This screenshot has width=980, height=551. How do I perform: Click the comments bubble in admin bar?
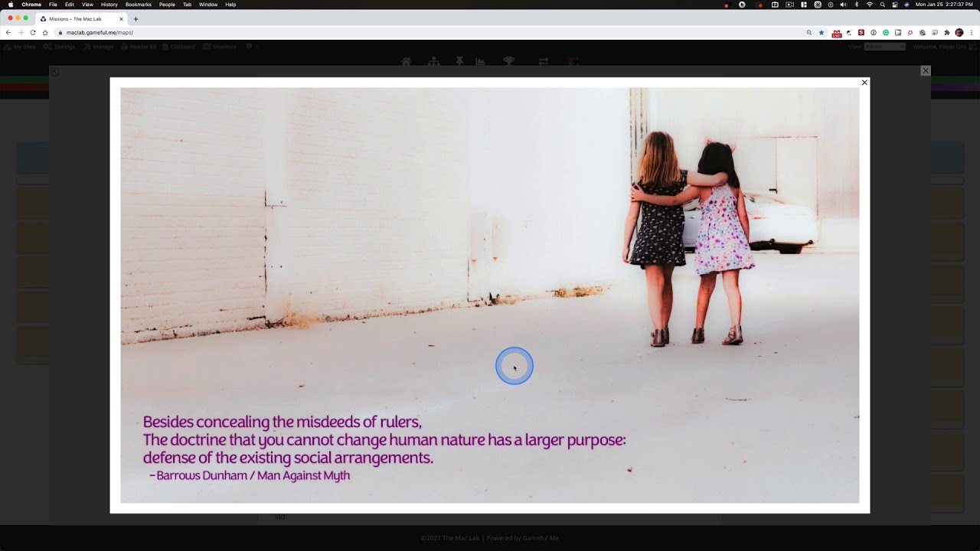pyautogui.click(x=252, y=47)
